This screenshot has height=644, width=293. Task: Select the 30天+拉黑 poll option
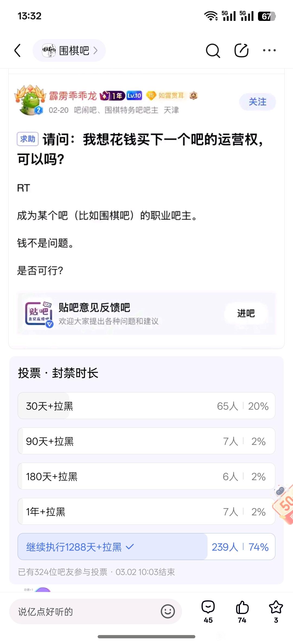pos(146,406)
